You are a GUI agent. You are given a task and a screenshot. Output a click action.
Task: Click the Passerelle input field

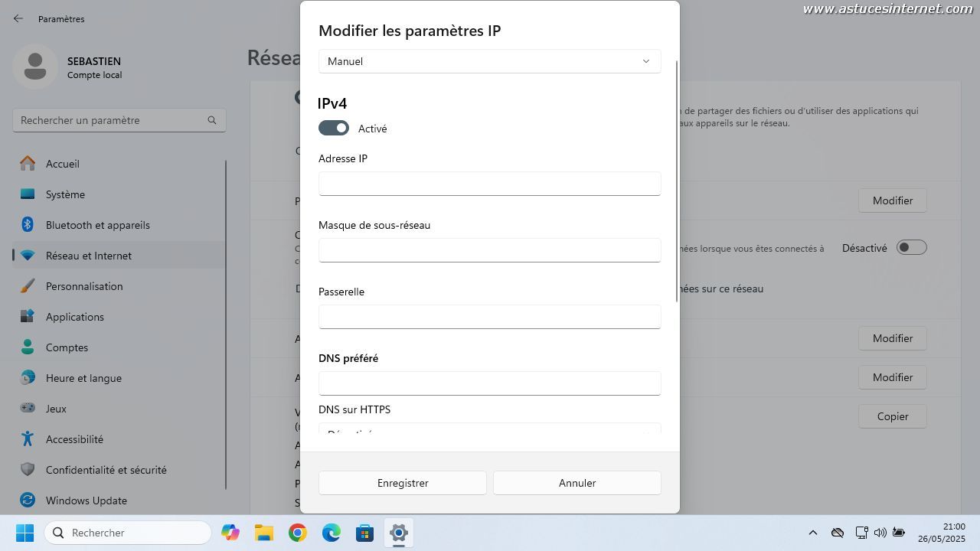point(489,317)
